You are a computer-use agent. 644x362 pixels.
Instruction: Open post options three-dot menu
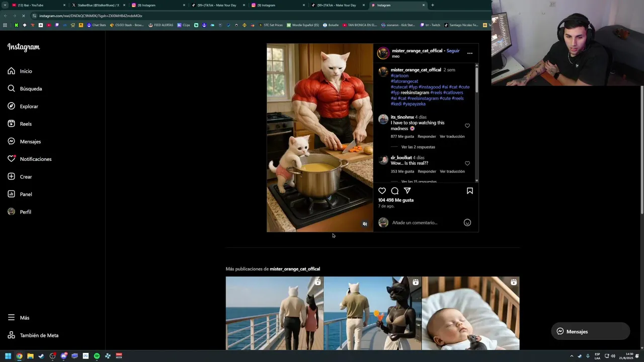tap(470, 53)
